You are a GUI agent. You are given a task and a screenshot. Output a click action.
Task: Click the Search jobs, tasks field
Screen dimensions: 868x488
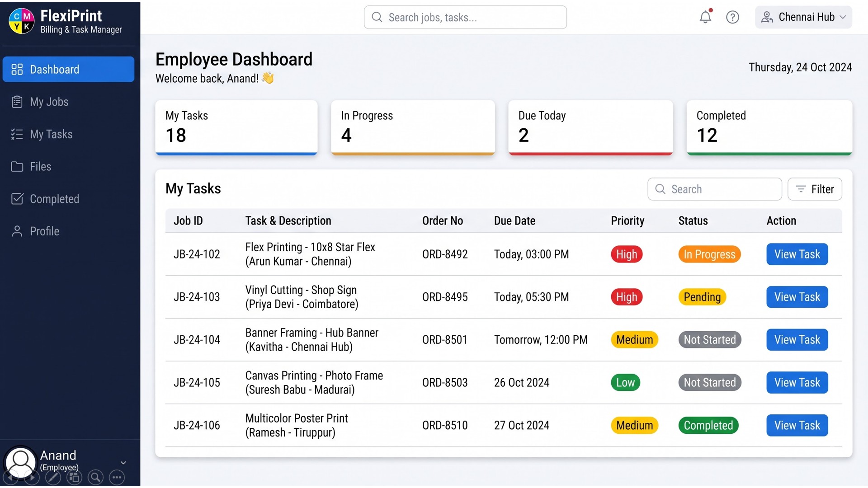click(x=465, y=17)
